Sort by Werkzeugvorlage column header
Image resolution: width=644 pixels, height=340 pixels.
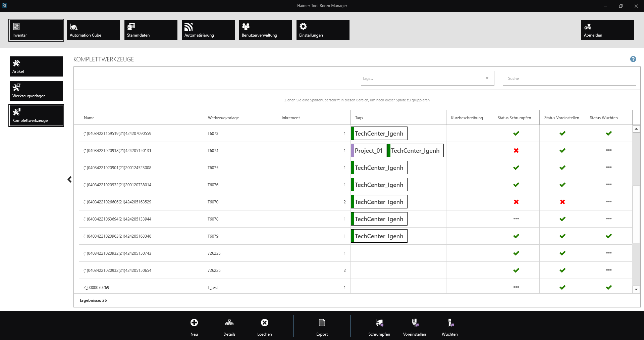tap(240, 118)
